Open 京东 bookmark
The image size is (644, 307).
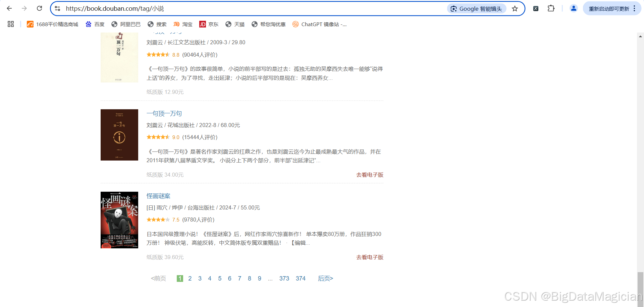209,24
